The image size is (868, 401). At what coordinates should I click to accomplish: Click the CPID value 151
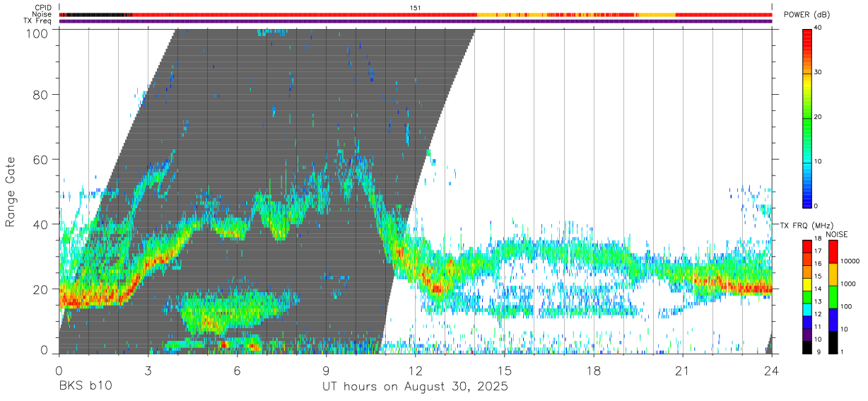tap(415, 8)
